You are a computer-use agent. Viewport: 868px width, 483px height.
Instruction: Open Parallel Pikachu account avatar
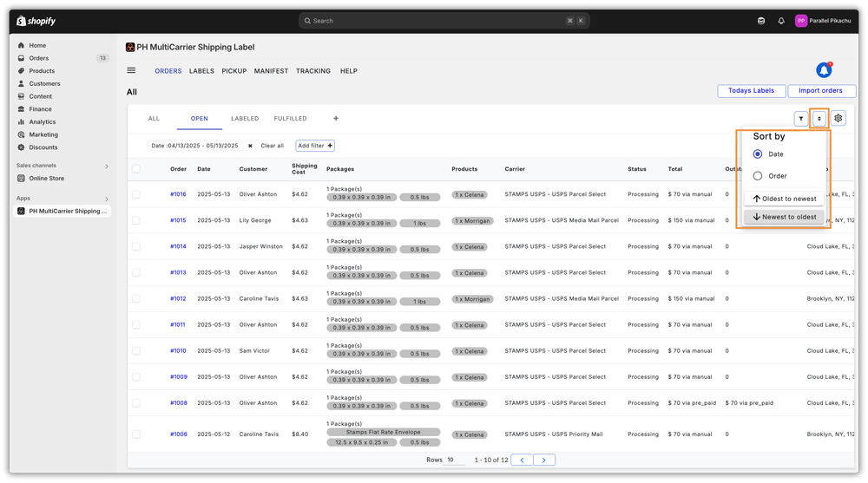(x=800, y=21)
